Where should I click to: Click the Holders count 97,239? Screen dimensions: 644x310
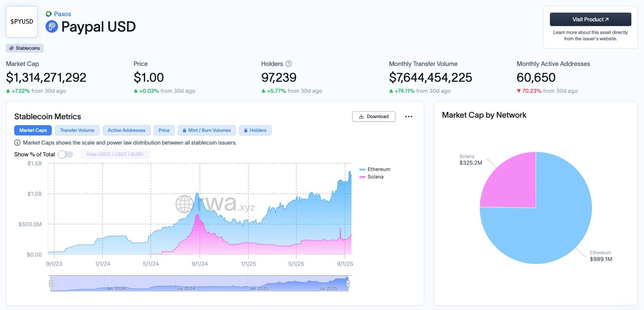click(x=279, y=77)
